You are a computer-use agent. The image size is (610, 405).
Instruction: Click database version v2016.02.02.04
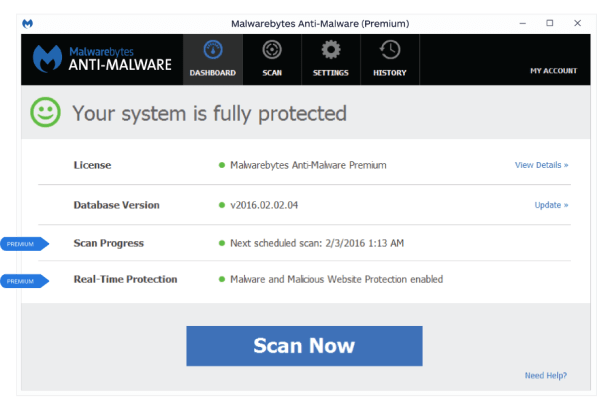(x=264, y=205)
